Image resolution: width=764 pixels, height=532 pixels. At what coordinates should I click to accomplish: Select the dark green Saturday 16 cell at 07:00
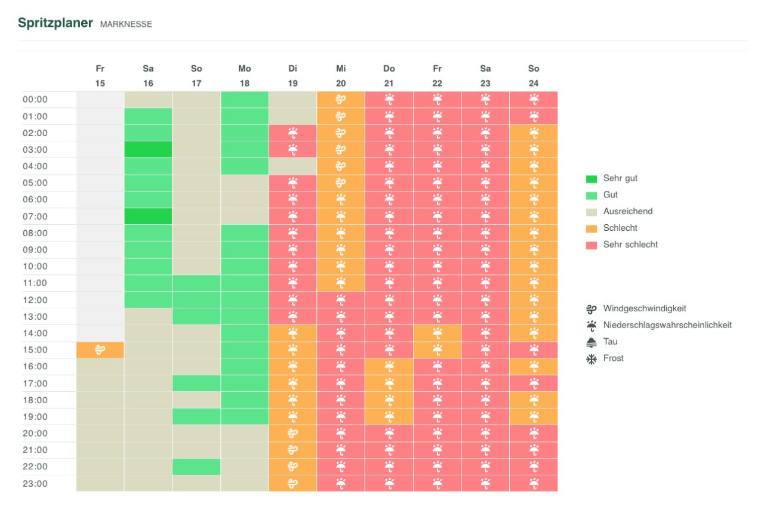click(x=148, y=216)
